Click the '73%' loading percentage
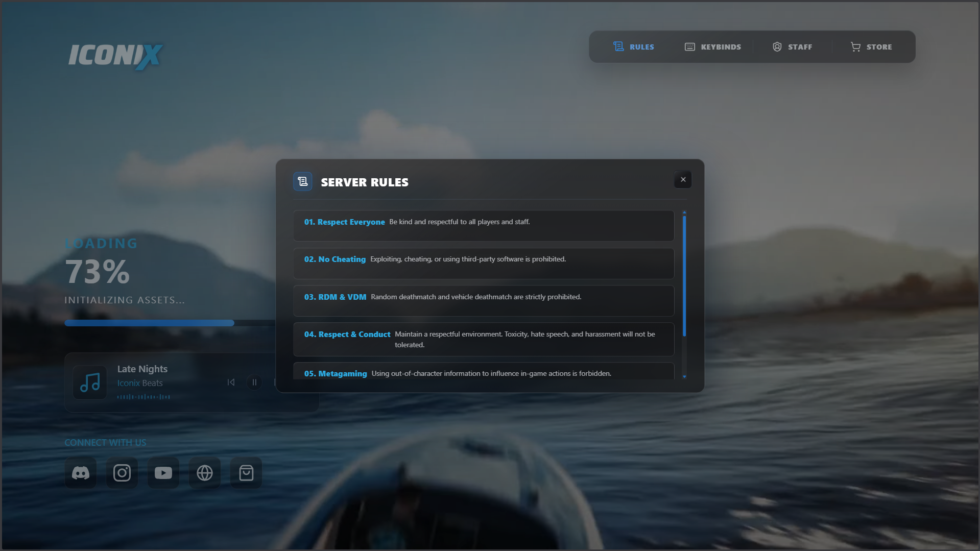Screen dimensions: 980x551 tap(98, 271)
